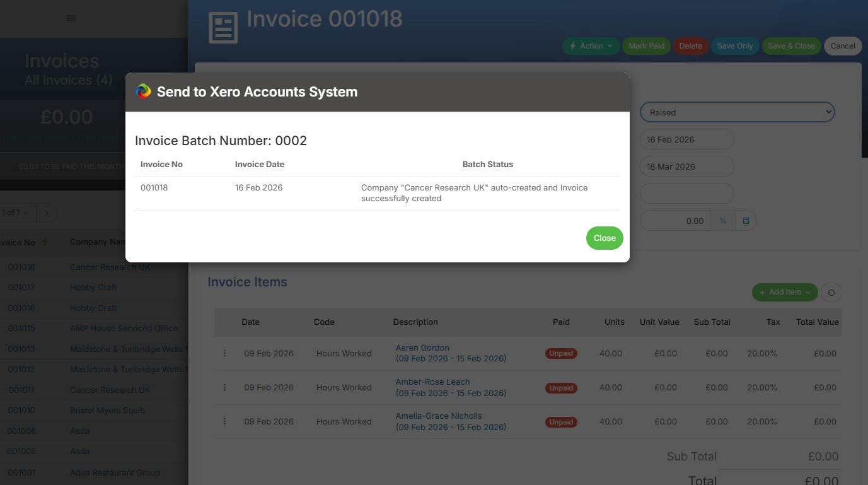
Task: Click the 18 Mar 2026 date field
Action: tap(687, 167)
